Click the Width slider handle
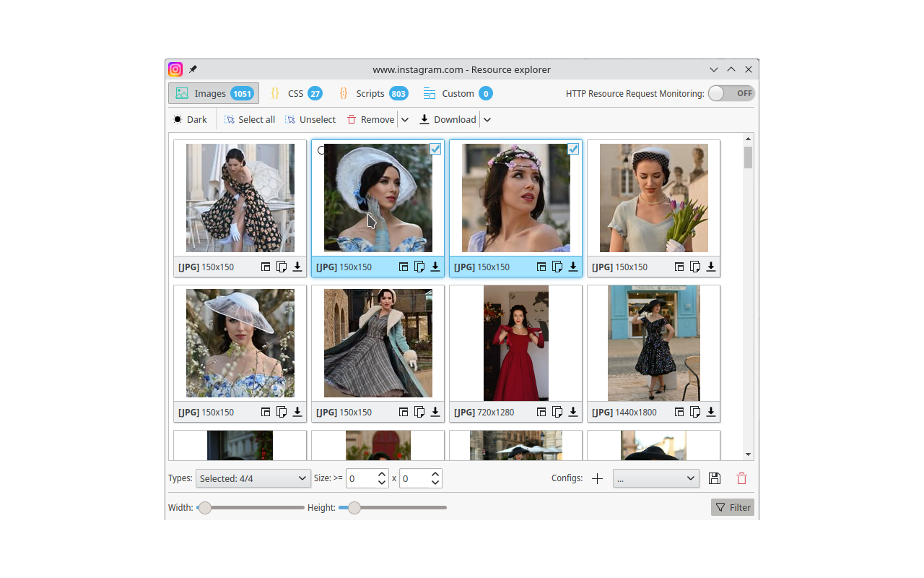 [x=205, y=508]
